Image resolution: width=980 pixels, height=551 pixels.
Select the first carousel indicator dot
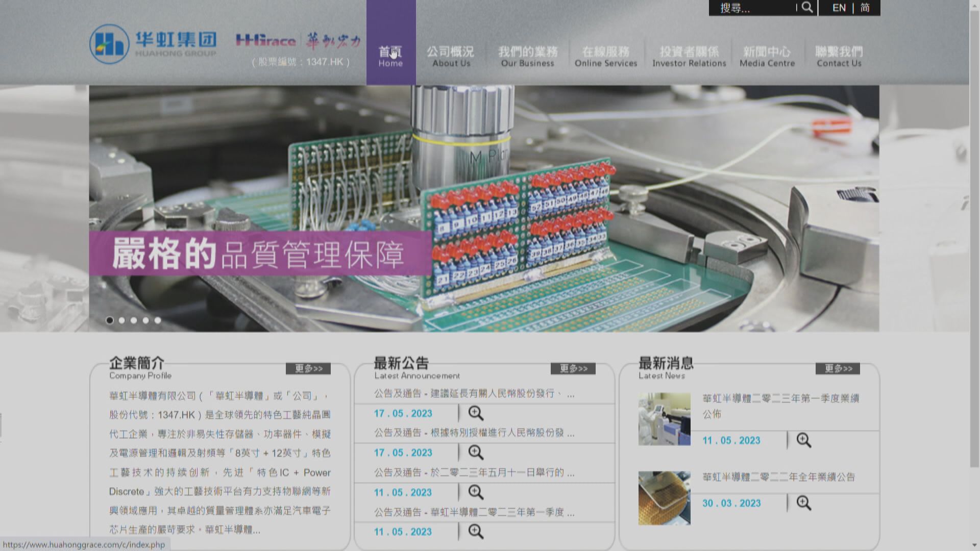point(109,320)
